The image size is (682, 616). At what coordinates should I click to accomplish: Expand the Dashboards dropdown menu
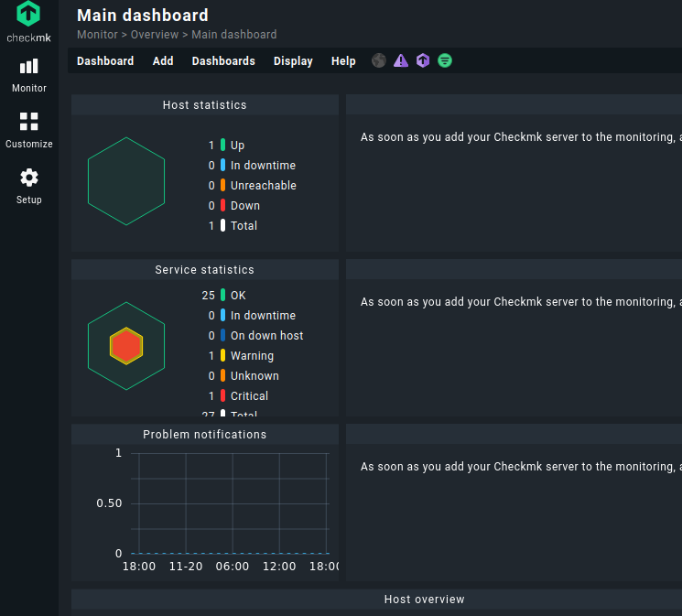coord(223,61)
